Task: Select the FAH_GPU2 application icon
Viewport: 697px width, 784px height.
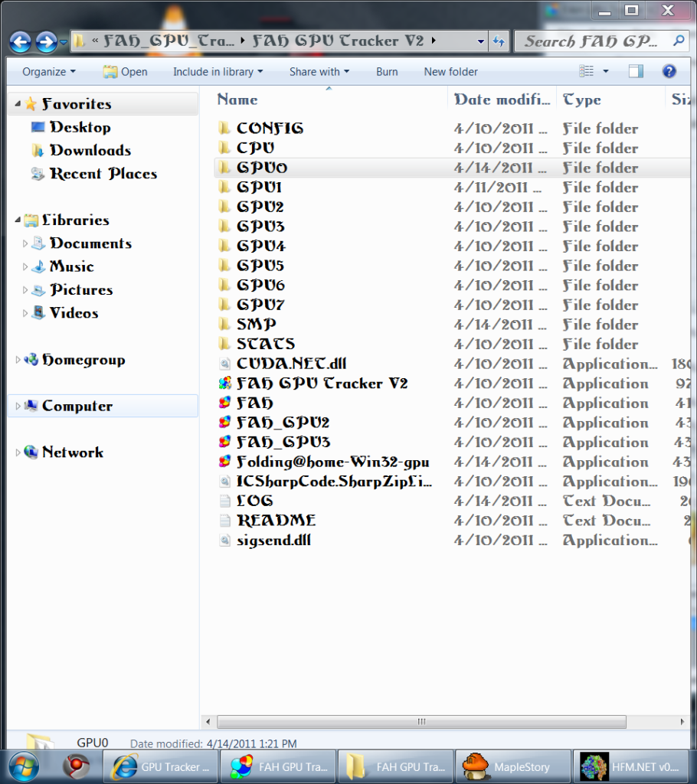Action: click(224, 422)
